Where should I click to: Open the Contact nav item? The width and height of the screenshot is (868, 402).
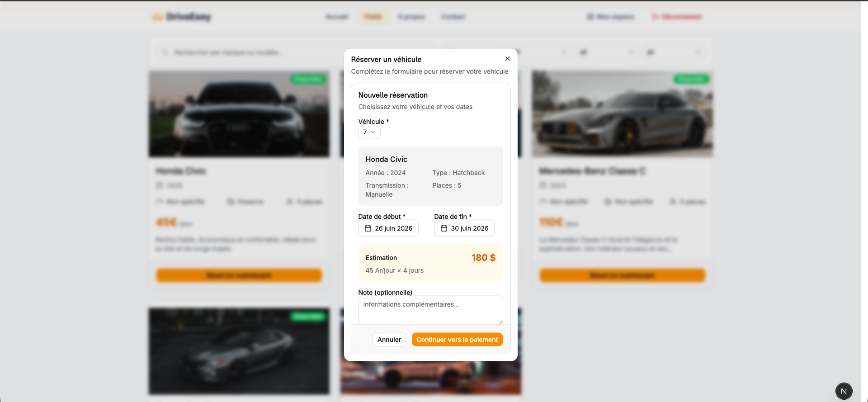453,17
